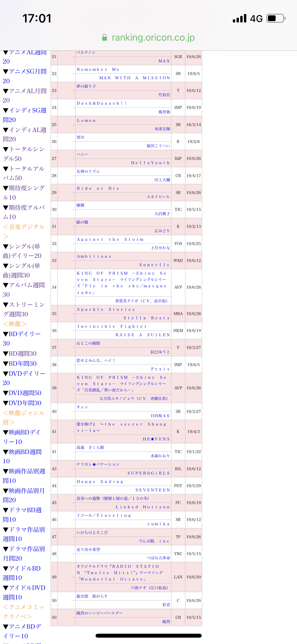Select artist RAISE A SUILEN

pyautogui.click(x=143, y=335)
